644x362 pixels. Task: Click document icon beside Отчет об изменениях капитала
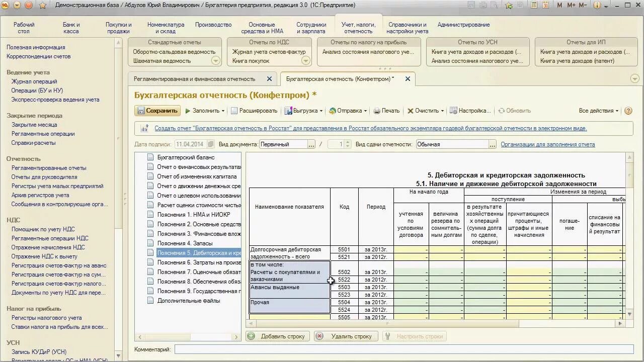pos(150,176)
